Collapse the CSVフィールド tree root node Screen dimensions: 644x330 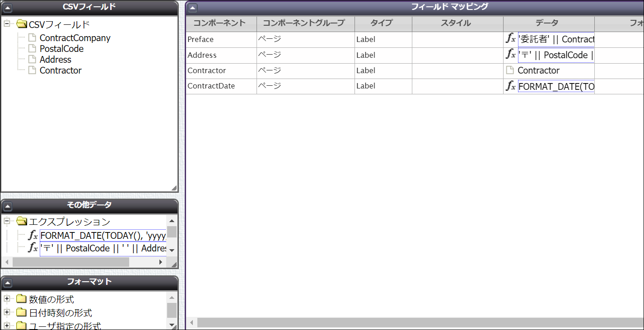[x=7, y=23]
